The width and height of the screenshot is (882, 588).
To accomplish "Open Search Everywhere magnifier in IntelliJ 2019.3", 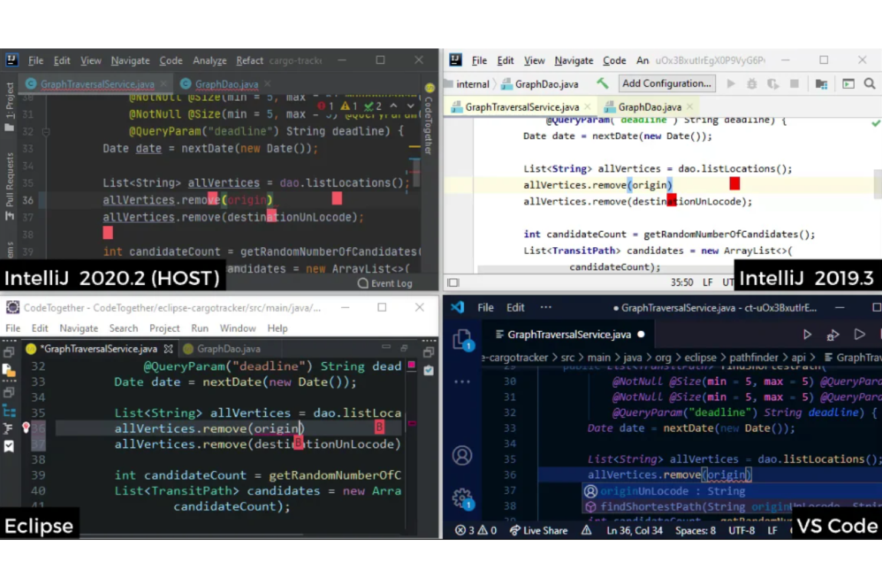I will tap(870, 83).
